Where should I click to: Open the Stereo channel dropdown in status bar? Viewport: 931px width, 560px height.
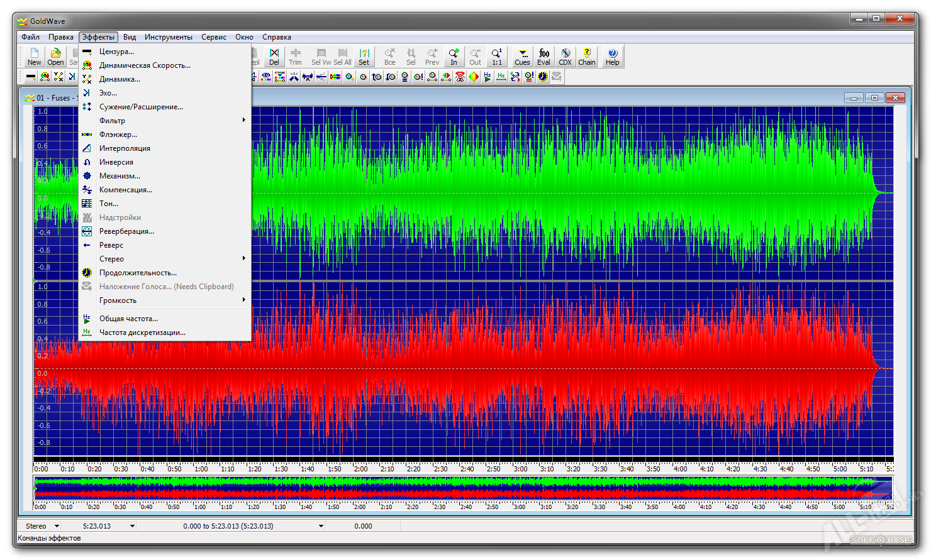(57, 526)
